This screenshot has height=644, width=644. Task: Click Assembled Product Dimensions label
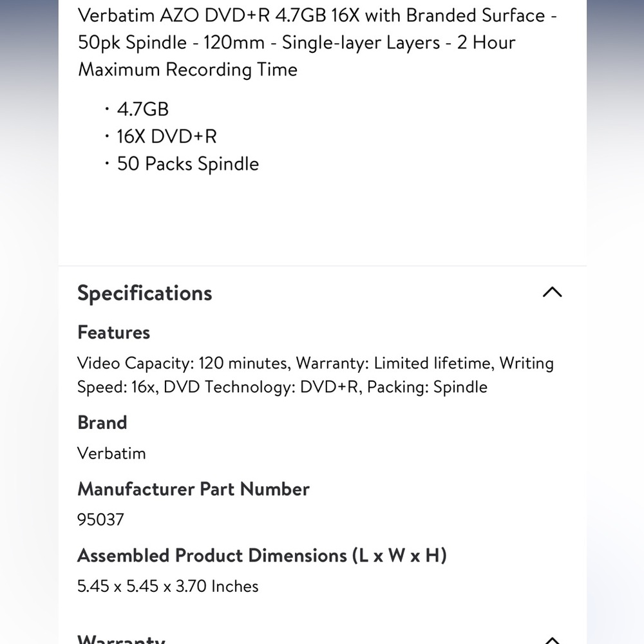pos(262,555)
